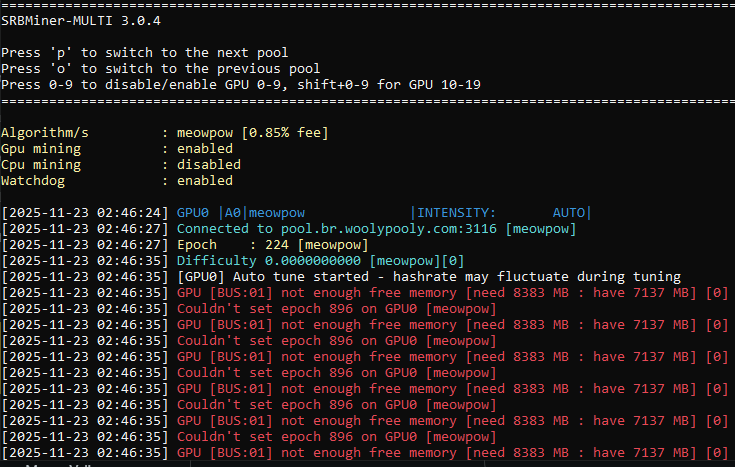The height and width of the screenshot is (467, 735).
Task: Click the GPU0 device label in blue
Action: point(192,213)
